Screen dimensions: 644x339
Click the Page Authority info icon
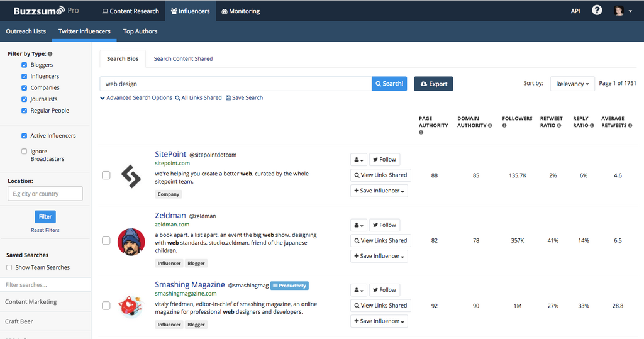421,133
